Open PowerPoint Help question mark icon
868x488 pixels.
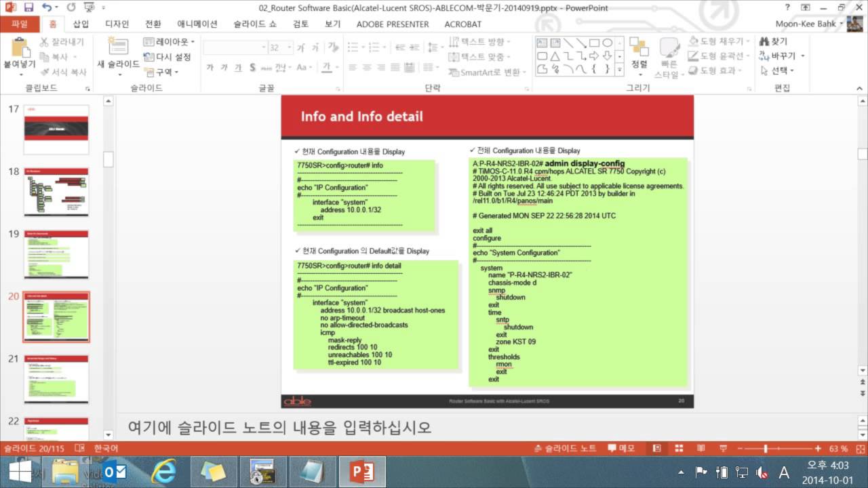tap(787, 7)
